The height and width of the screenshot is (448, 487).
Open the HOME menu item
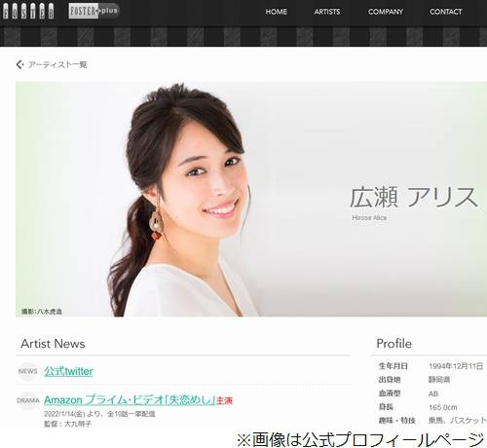coord(277,12)
